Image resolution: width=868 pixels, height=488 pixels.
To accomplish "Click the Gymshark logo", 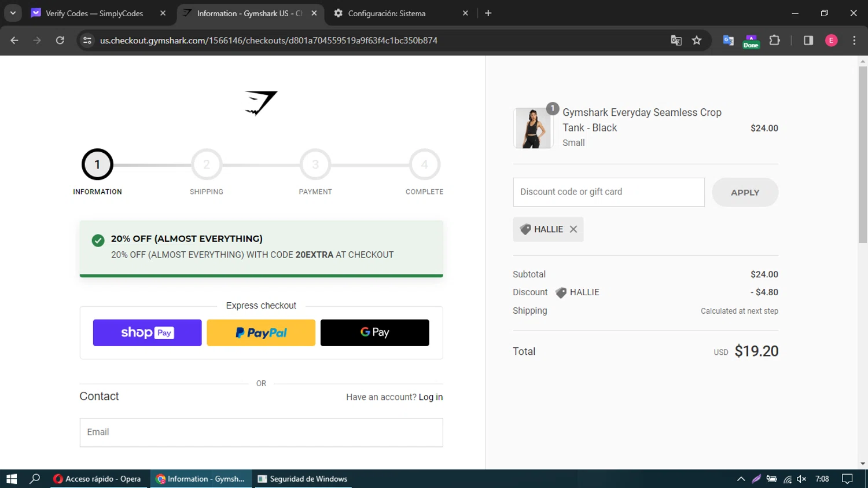I will click(x=261, y=103).
